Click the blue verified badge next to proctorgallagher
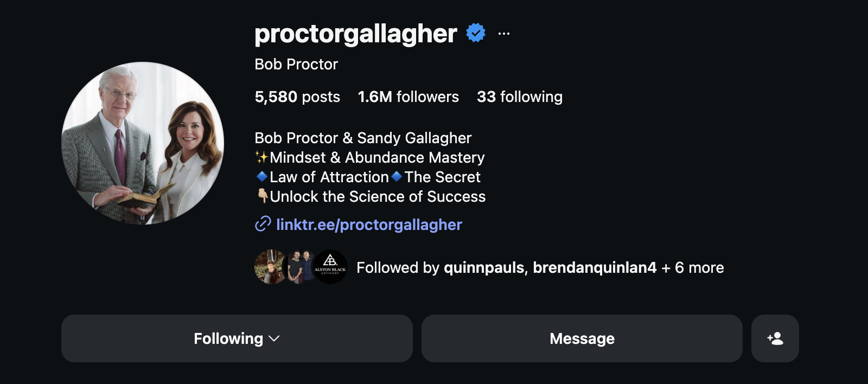This screenshot has width=868, height=384. coord(475,34)
